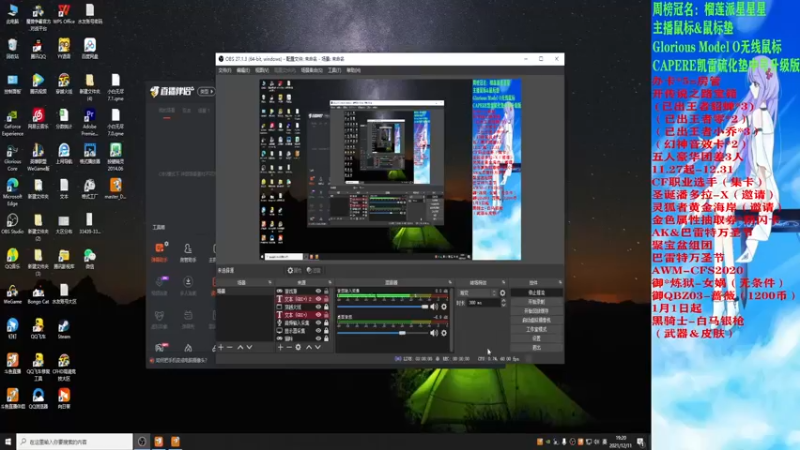This screenshot has height=450, width=800.
Task: Open scene transition type dropdown
Action: (477, 293)
